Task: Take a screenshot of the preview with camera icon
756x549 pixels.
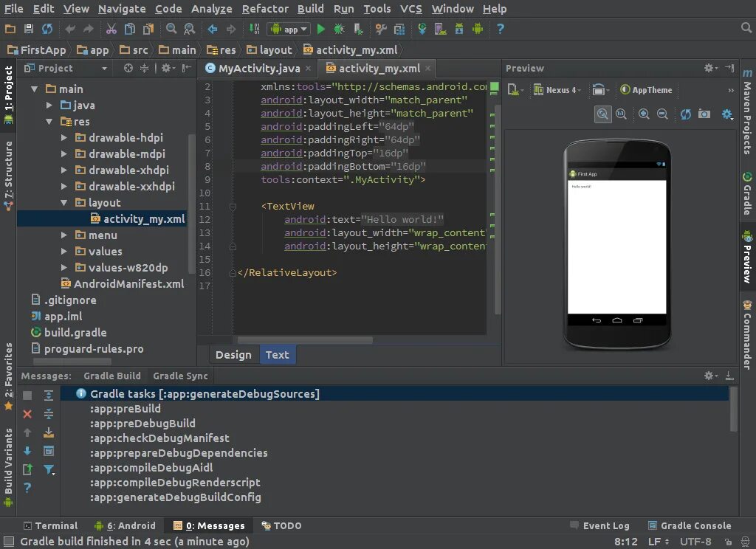Action: [704, 114]
